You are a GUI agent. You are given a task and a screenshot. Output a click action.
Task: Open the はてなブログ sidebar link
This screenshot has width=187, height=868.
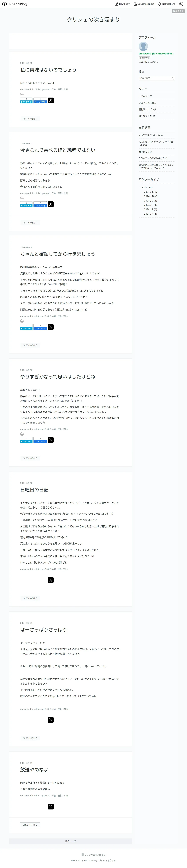[145, 96]
